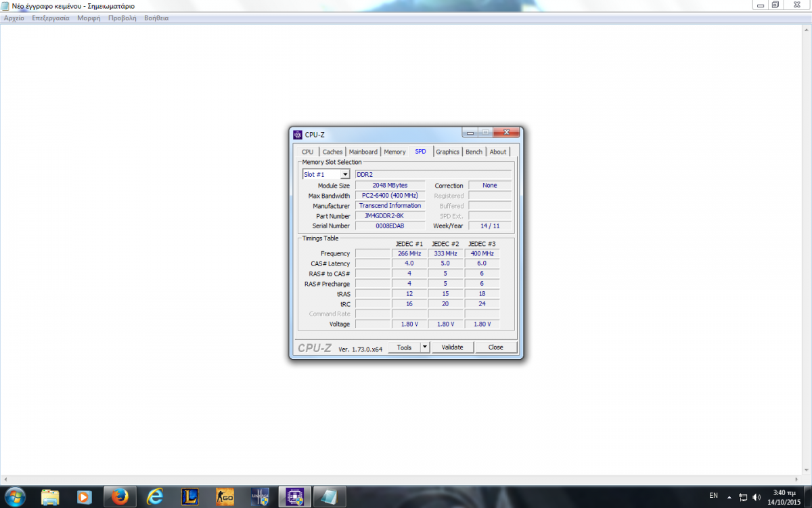Launch League of Legends from taskbar
812x508 pixels.
[190, 496]
